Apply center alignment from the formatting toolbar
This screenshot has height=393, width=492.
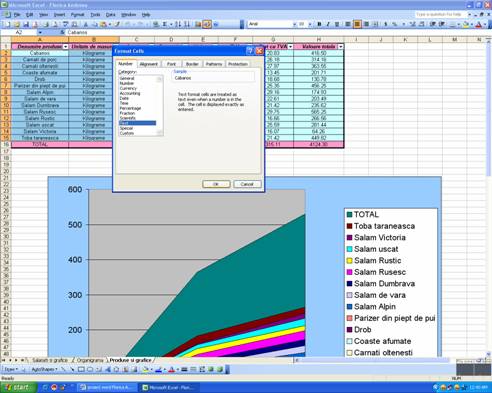(357, 24)
